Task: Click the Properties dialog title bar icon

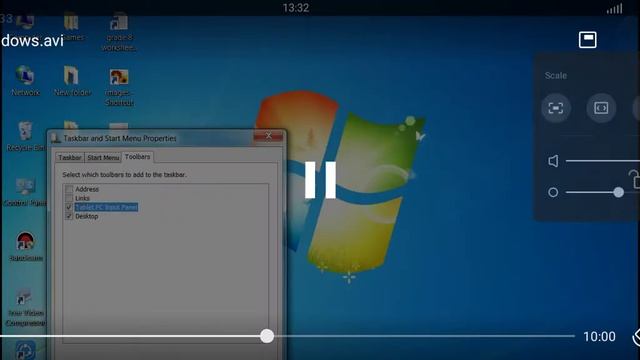Action: coord(56,138)
